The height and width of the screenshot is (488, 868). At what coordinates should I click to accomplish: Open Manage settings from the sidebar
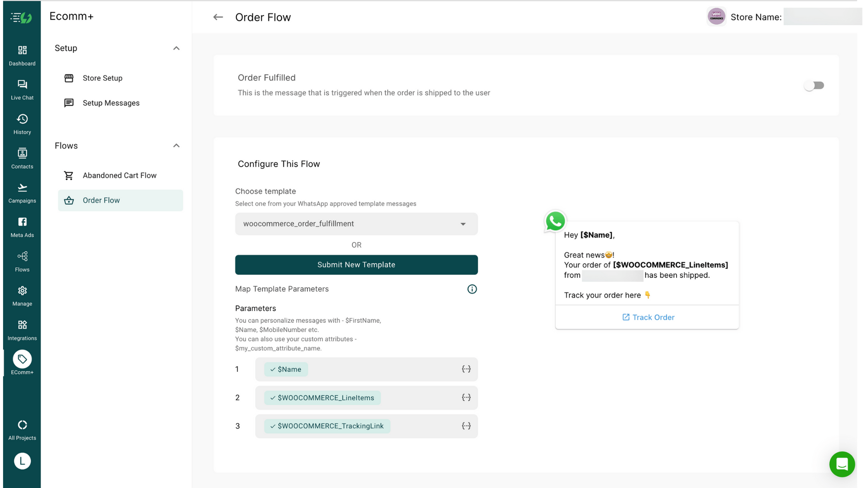(x=22, y=294)
